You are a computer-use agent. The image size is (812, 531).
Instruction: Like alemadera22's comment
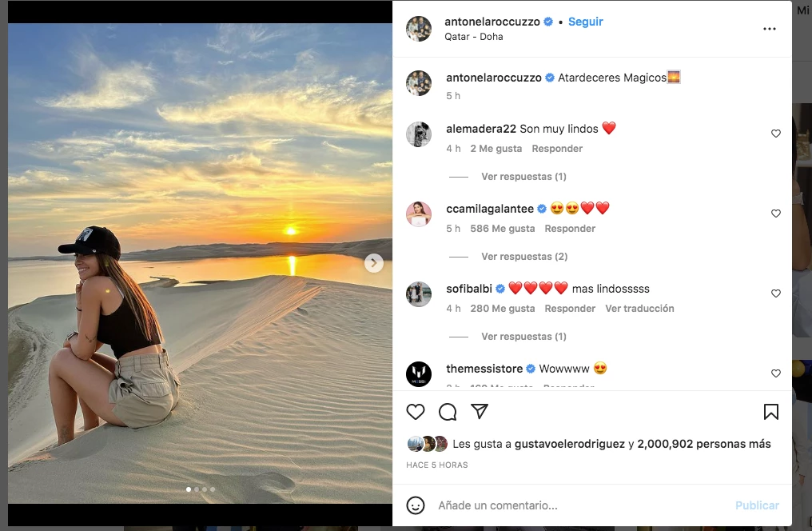point(775,134)
